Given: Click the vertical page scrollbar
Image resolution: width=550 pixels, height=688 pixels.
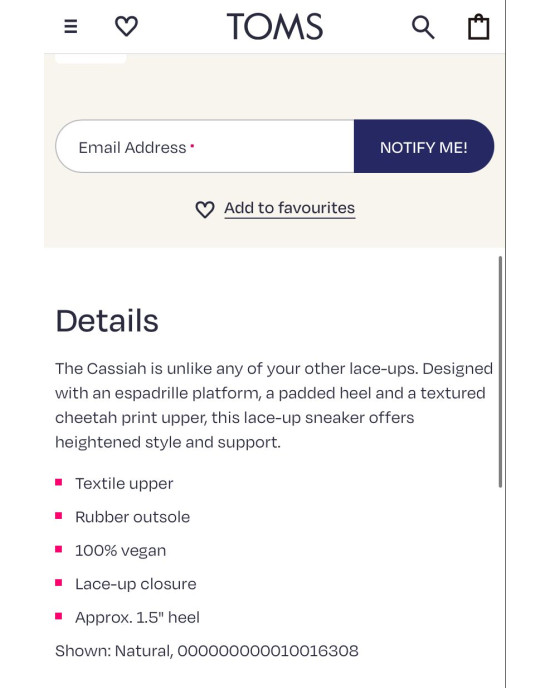Looking at the screenshot, I should click(x=500, y=372).
